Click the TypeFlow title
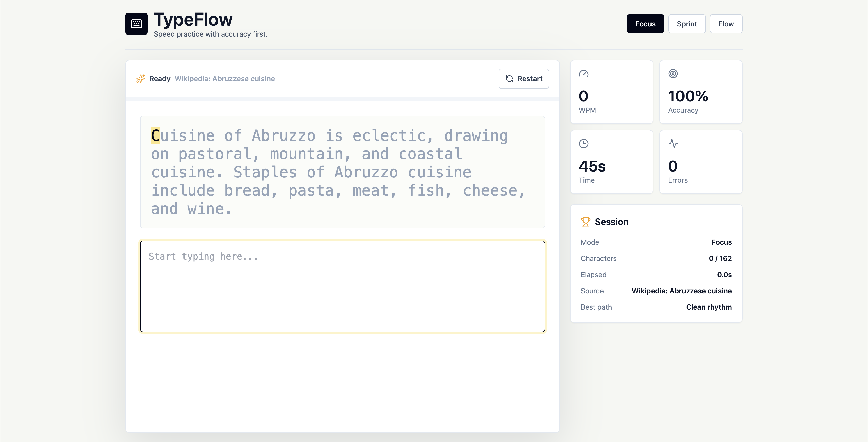Viewport: 868px width, 442px height. [x=193, y=19]
